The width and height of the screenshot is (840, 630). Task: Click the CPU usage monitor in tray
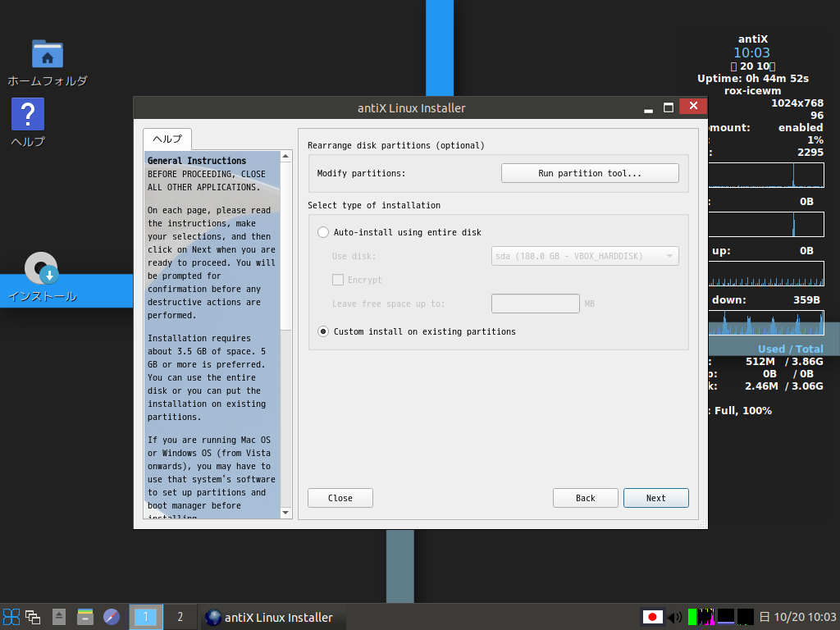pyautogui.click(x=706, y=617)
